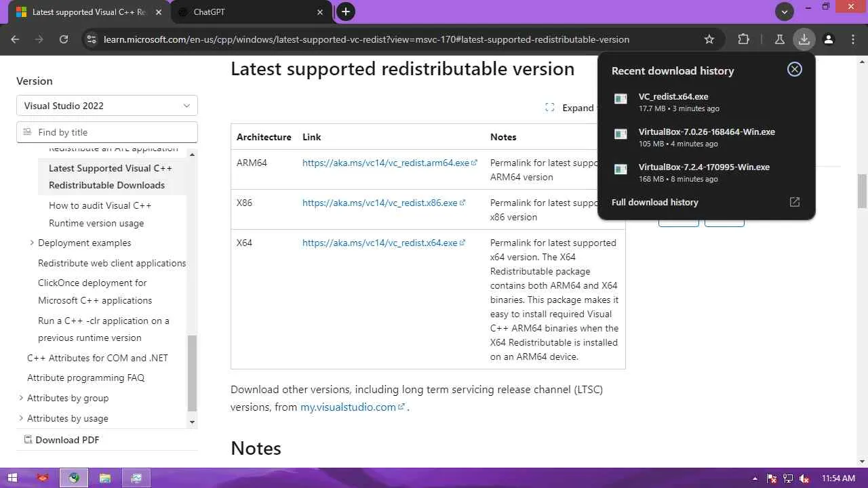
Task: View site information icon in address bar
Action: (x=92, y=39)
